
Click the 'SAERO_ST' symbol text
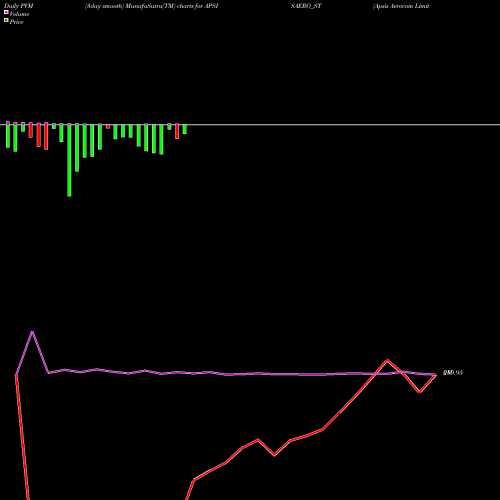pyautogui.click(x=306, y=6)
